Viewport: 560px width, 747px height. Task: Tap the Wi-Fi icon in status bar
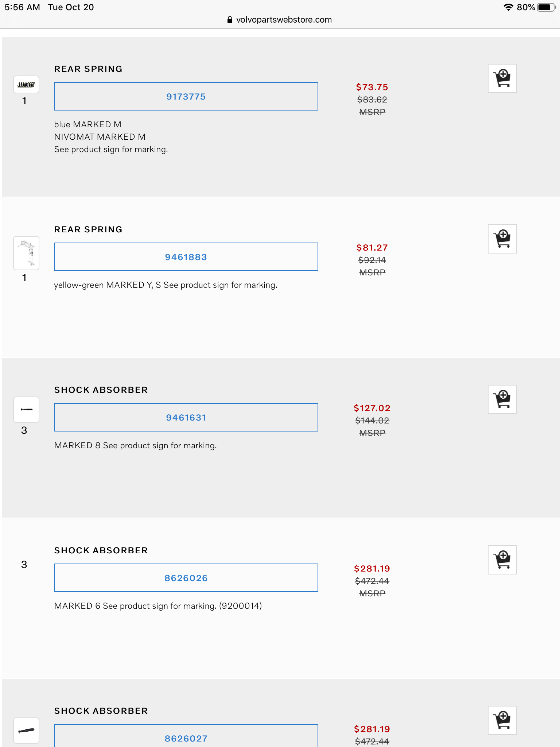(508, 7)
